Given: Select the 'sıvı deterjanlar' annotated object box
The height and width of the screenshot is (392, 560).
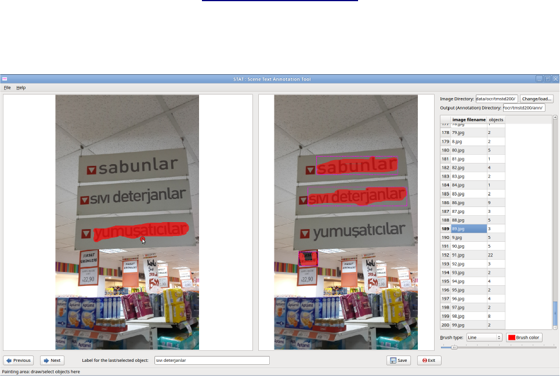Looking at the screenshot, I should (357, 197).
